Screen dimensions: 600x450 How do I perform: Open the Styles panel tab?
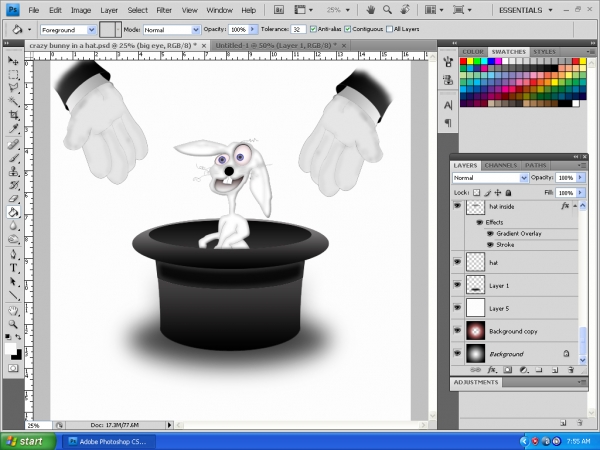pyautogui.click(x=544, y=52)
